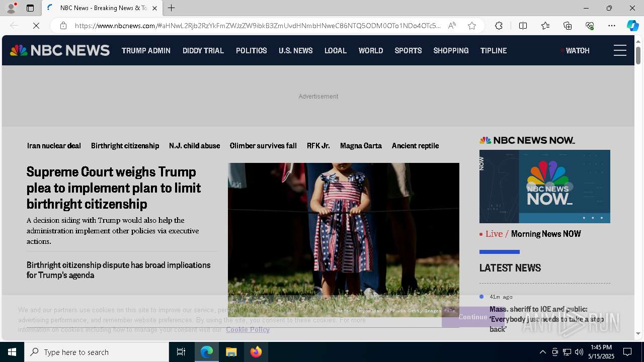Image resolution: width=644 pixels, height=362 pixels.
Task: Open Supreme Court birthright citizenship headline
Action: click(114, 188)
